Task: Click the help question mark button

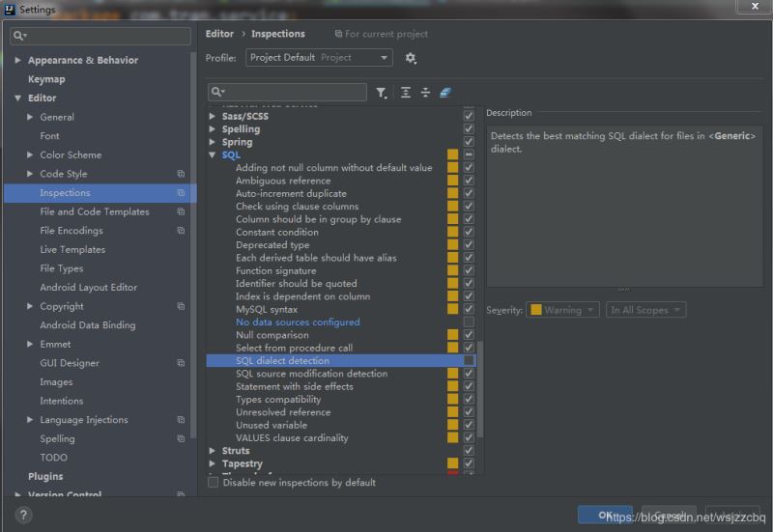Action: pyautogui.click(x=23, y=516)
